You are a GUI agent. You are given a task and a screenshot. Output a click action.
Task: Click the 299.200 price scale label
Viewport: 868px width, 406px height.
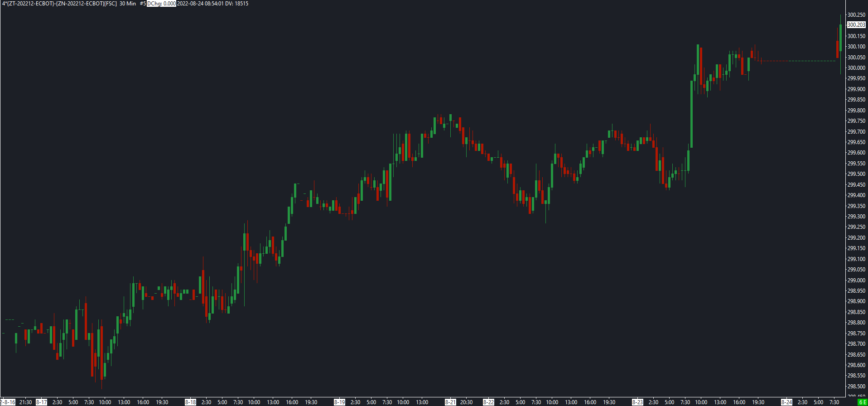[856, 238]
